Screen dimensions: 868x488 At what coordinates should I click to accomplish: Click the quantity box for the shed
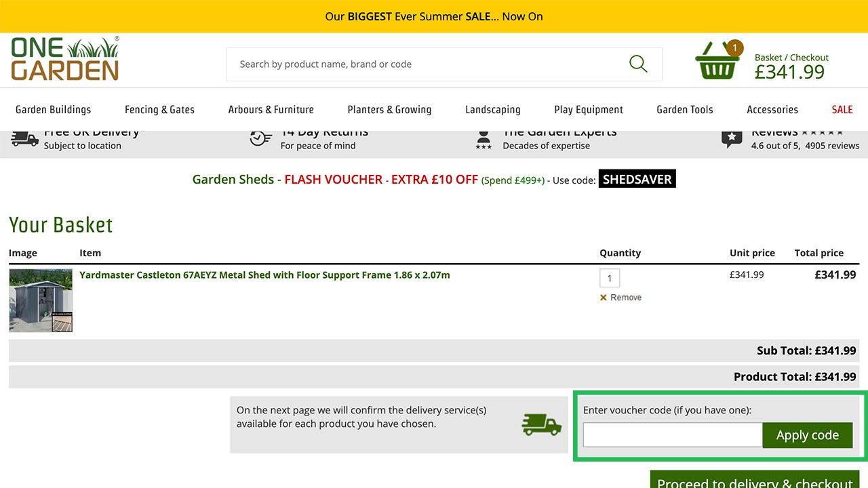(x=610, y=279)
